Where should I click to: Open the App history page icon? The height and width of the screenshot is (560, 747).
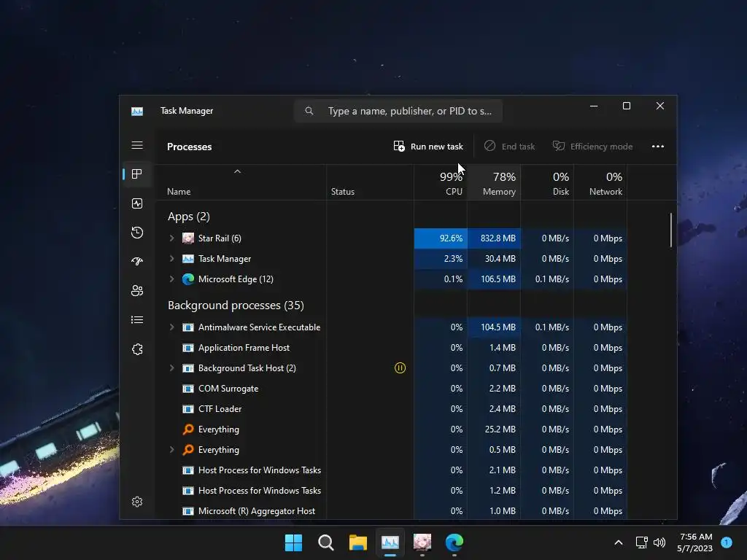(137, 233)
